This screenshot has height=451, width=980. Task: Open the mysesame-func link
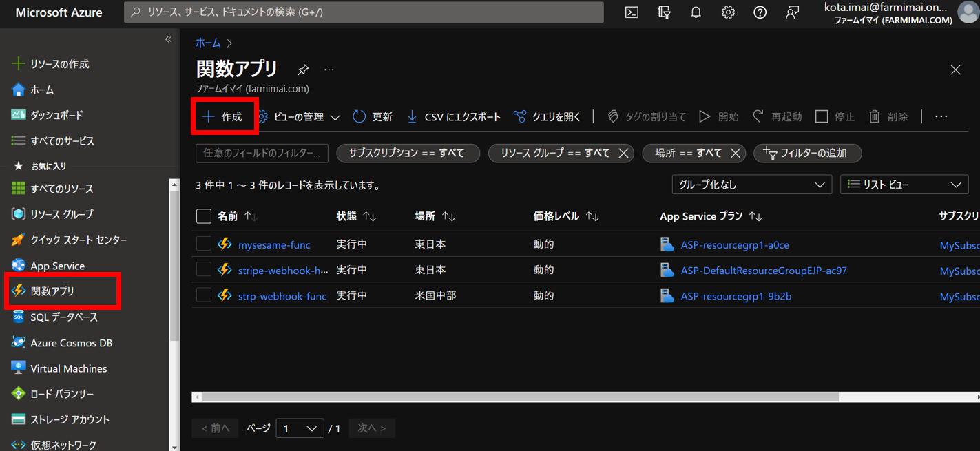[274, 244]
